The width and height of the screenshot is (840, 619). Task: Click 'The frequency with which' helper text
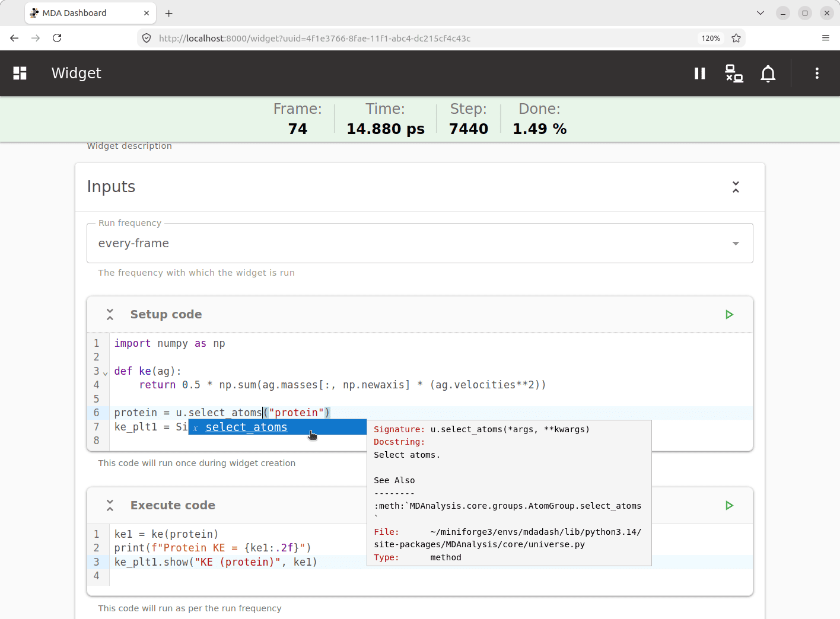[x=196, y=273]
